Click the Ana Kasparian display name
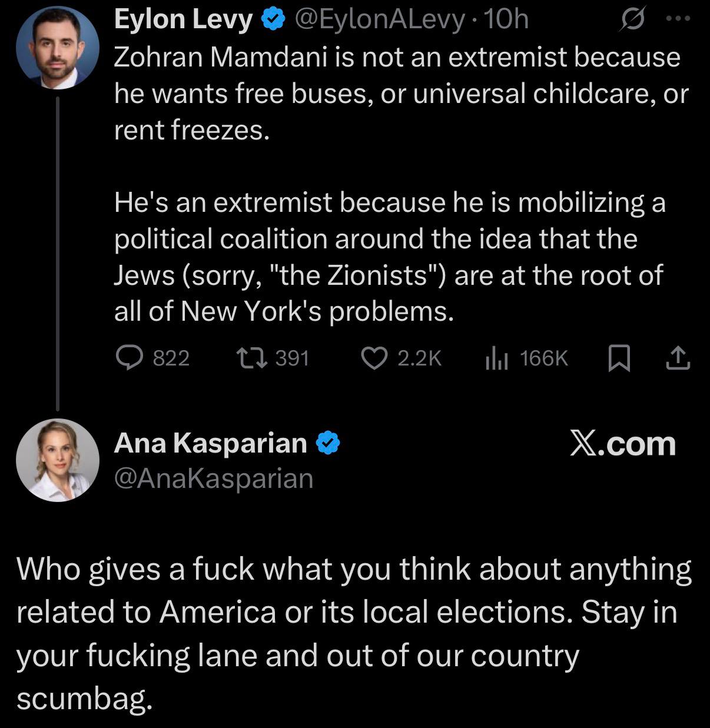Screen dimensions: 710x728 (x=210, y=443)
